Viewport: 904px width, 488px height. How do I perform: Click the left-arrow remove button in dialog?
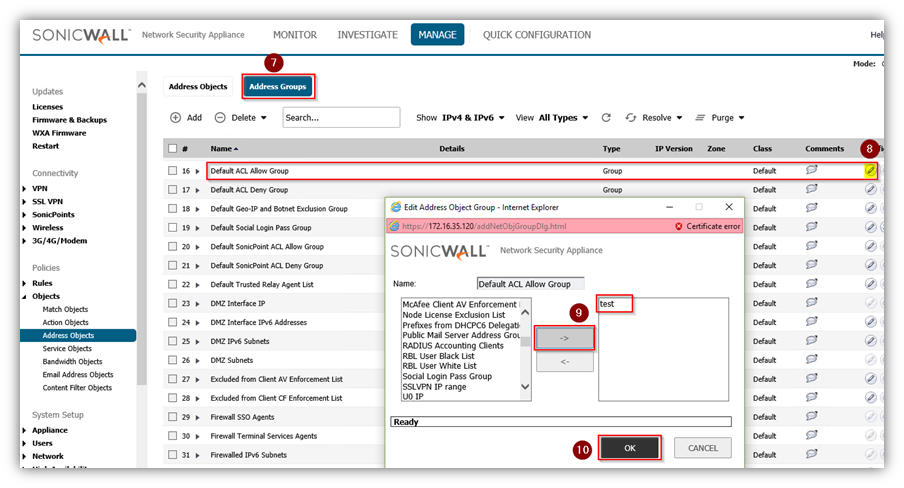tap(564, 362)
